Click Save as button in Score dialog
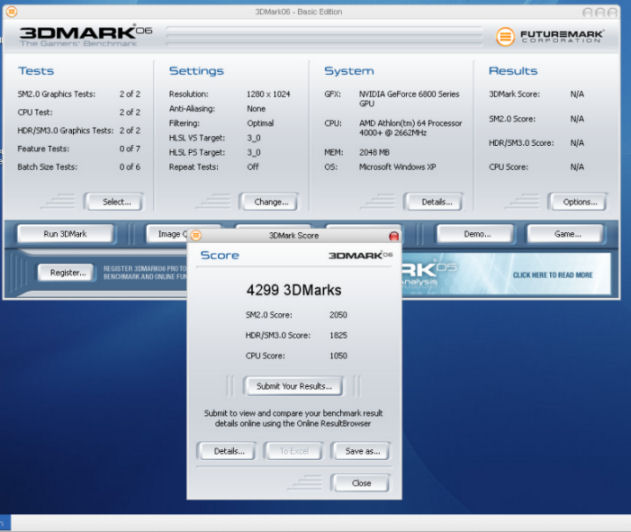Viewport: 631px width, 532px height. pos(360,451)
